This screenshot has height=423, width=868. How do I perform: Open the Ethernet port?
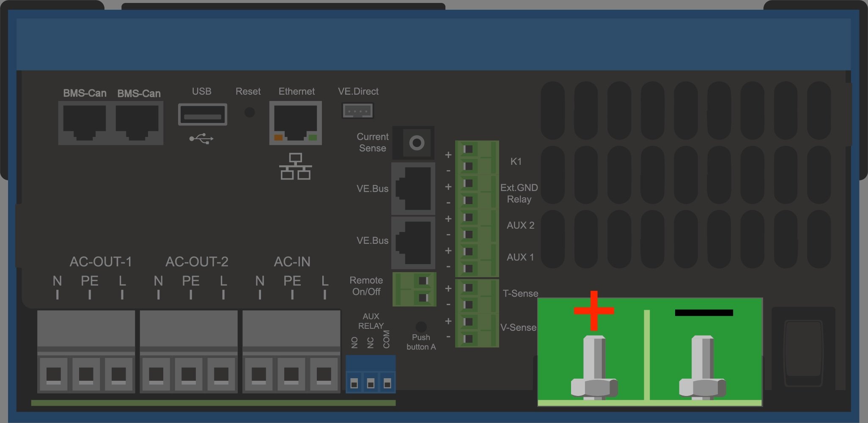point(295,124)
